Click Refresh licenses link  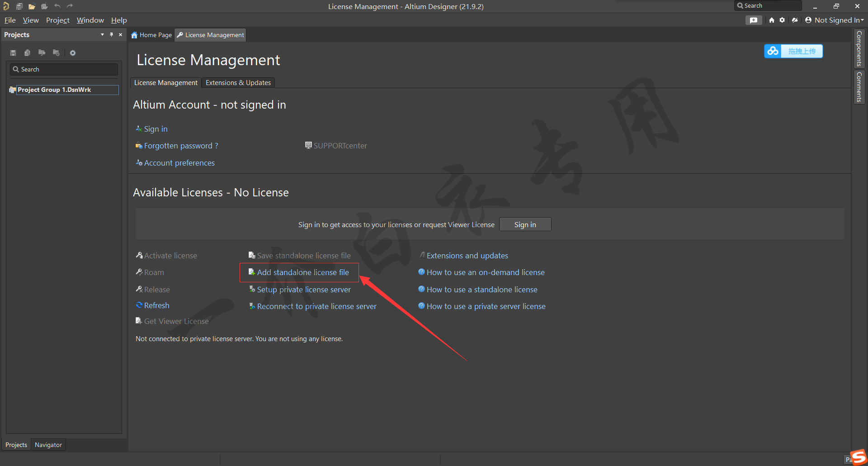point(156,305)
